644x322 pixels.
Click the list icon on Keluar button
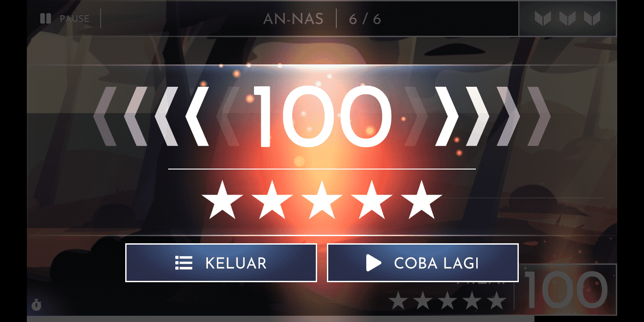[184, 263]
